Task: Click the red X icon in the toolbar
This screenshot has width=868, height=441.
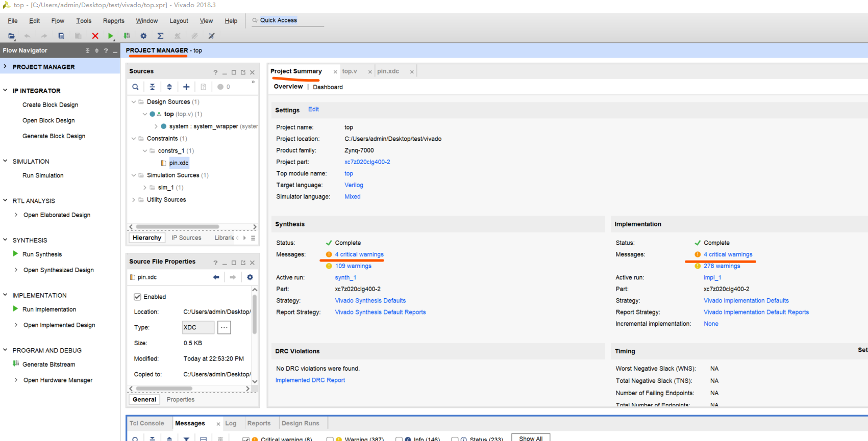Action: (95, 36)
